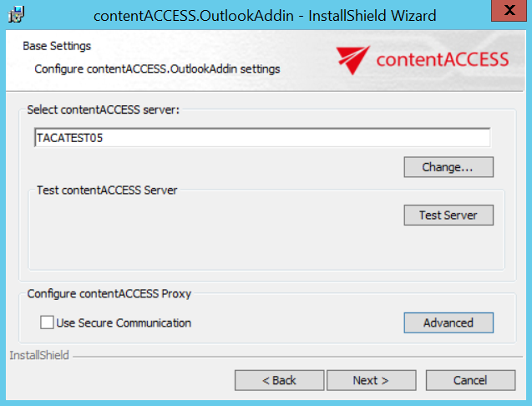This screenshot has width=532, height=406.
Task: Click the Configure contentACCESS Proxy label
Action: (x=110, y=293)
